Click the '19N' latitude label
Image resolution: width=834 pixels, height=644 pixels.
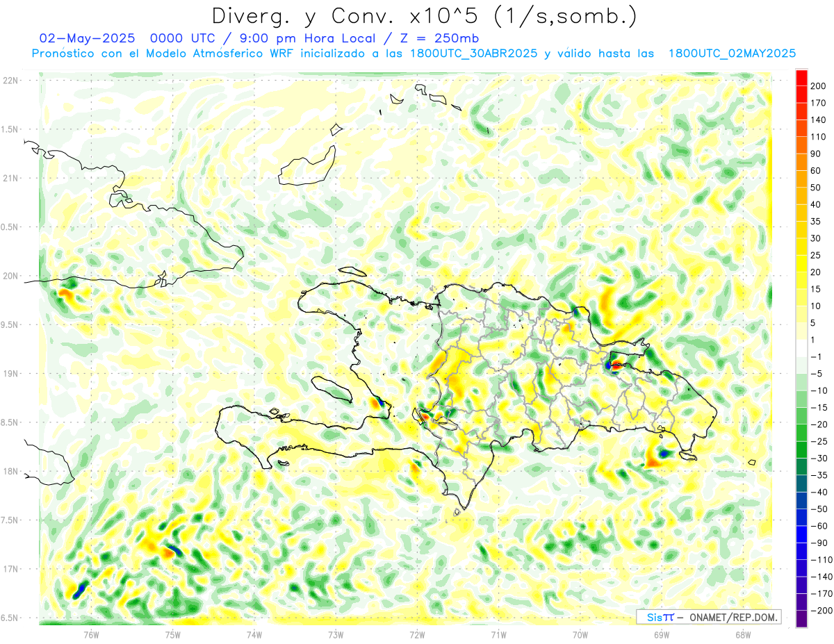click(x=10, y=373)
